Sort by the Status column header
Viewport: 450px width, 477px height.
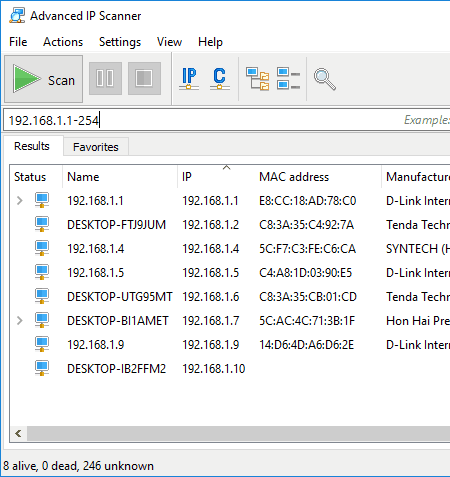tap(36, 177)
